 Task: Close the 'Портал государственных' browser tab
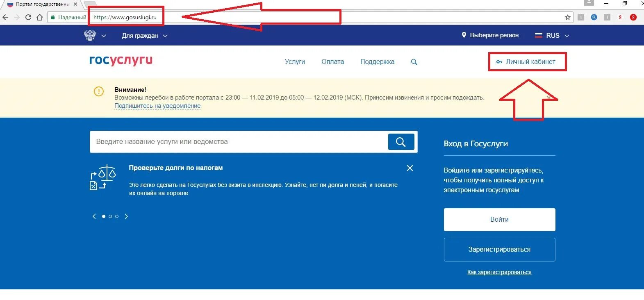point(75,4)
